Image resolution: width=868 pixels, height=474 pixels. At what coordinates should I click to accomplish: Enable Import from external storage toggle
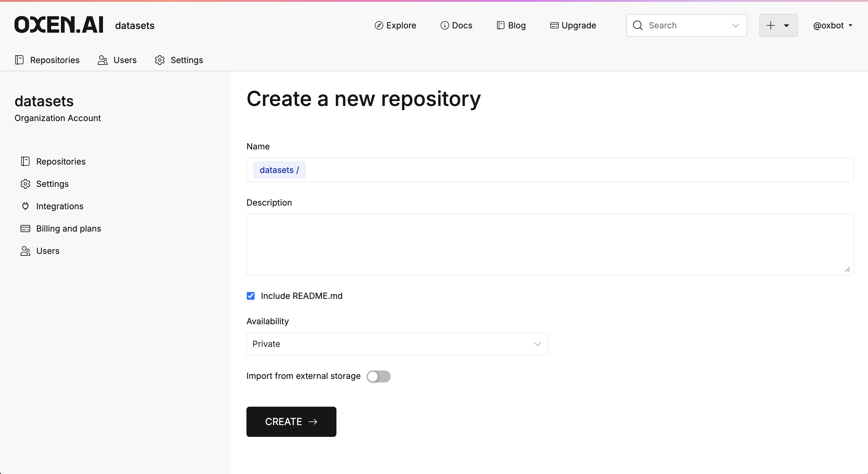tap(378, 376)
